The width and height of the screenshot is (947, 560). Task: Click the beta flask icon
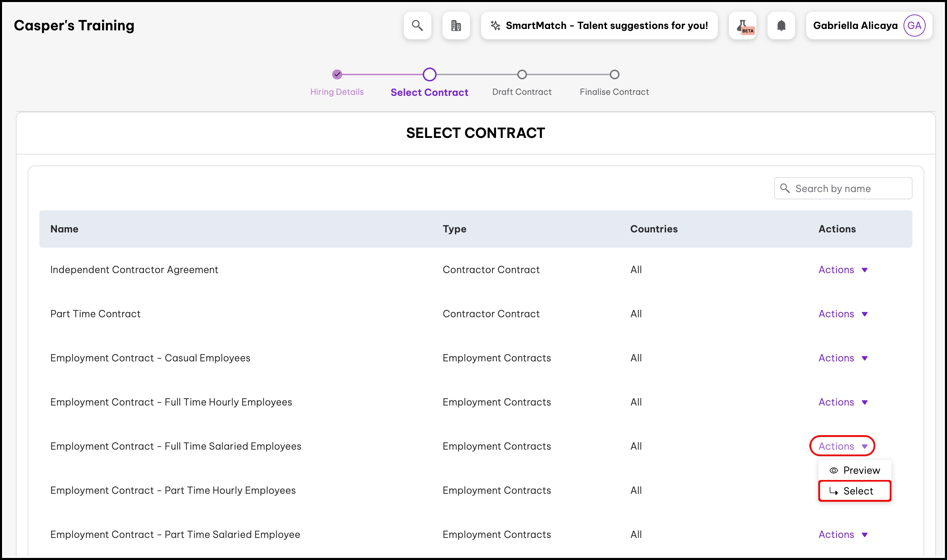pos(742,26)
